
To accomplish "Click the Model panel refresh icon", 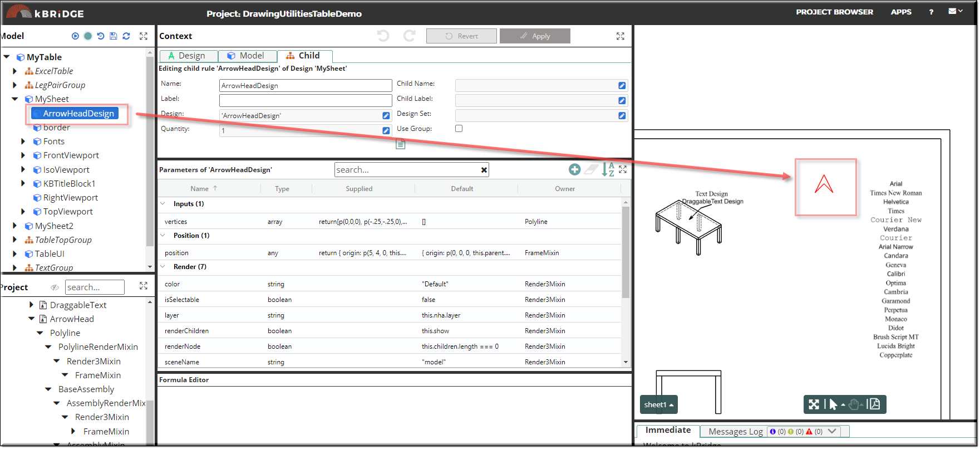I will point(126,36).
